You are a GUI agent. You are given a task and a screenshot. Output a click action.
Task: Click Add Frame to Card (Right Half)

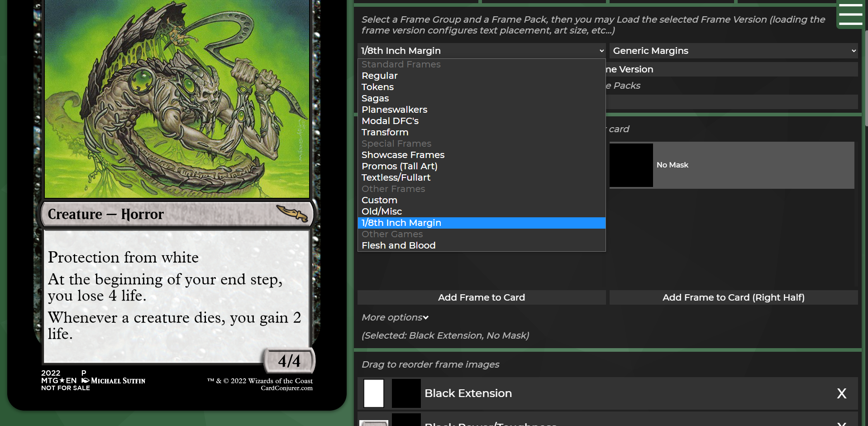[x=734, y=297]
